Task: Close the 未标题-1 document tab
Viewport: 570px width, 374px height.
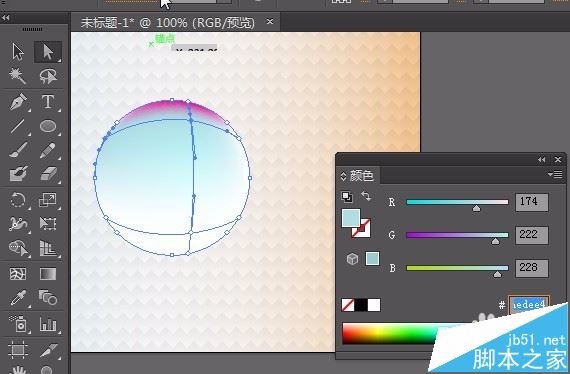Action: point(269,22)
